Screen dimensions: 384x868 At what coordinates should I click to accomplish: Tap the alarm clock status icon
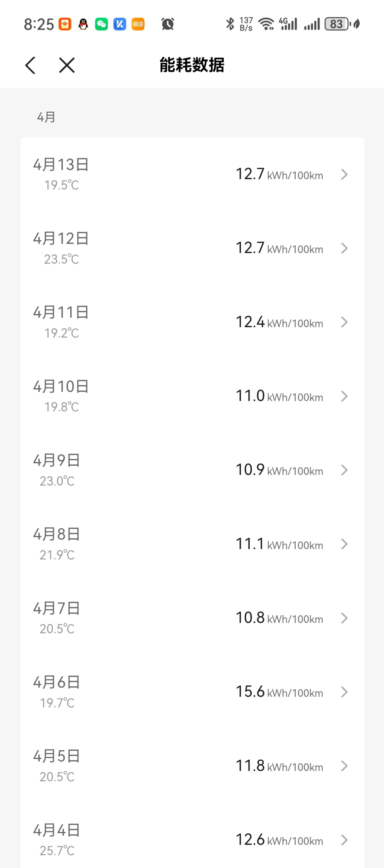pyautogui.click(x=168, y=24)
